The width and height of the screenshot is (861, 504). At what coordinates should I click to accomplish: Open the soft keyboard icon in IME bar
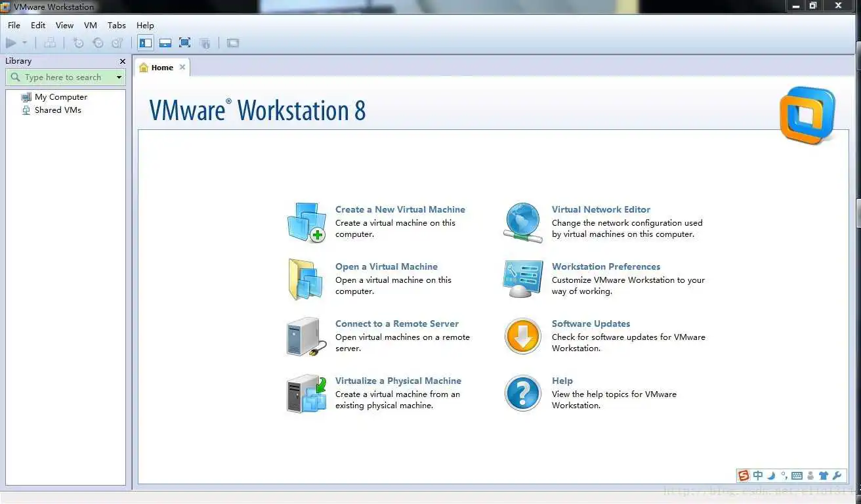[x=797, y=476]
